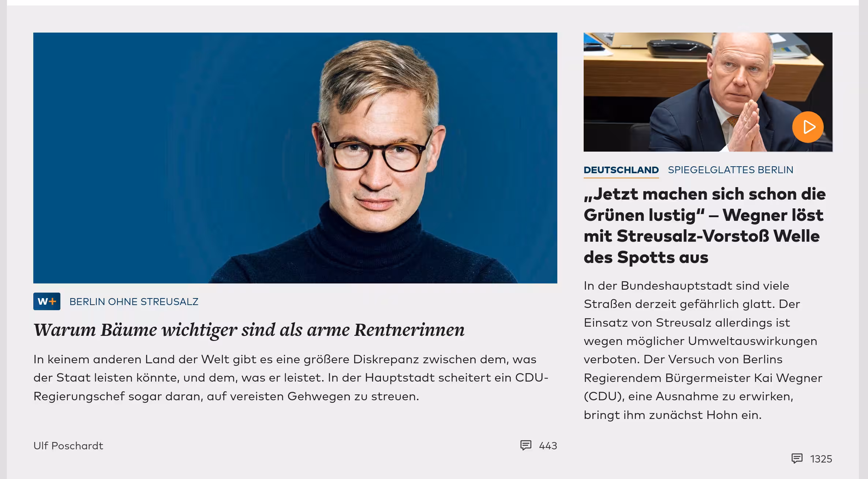Viewport: 868px width, 479px height.
Task: Open the Kai Wegner video thumbnail
Action: 708,92
